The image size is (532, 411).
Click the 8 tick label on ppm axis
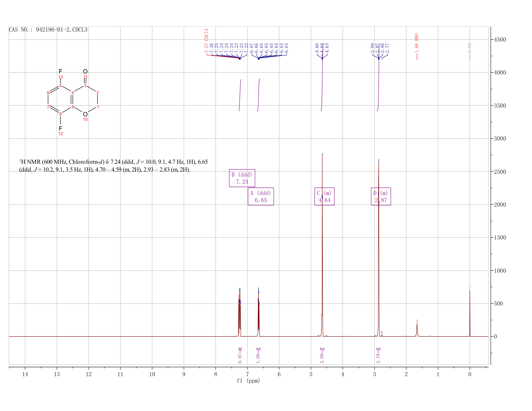click(216, 374)
